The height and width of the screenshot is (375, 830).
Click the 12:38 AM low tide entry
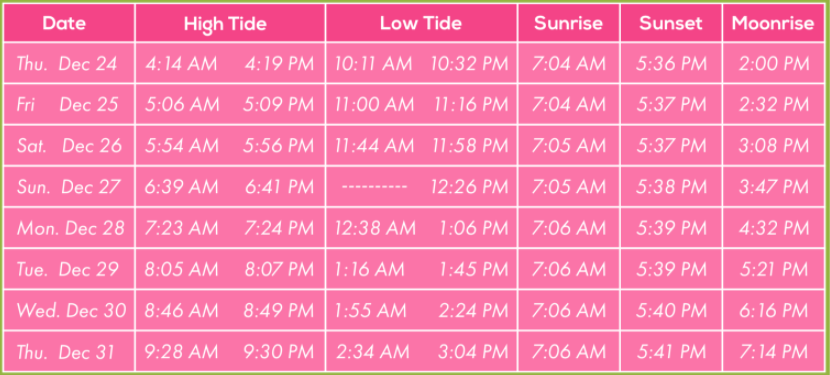pos(375,228)
